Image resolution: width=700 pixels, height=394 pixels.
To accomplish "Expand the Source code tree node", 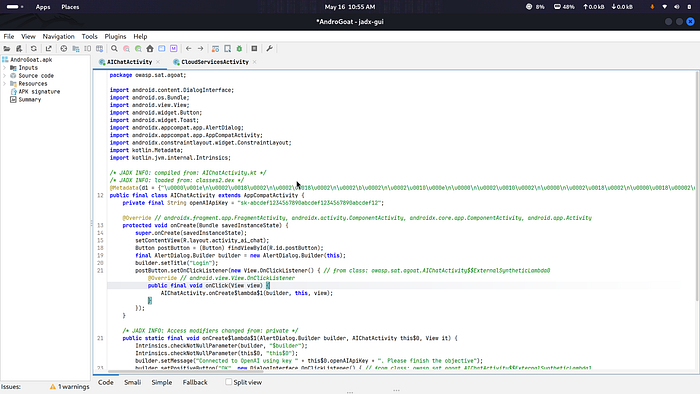I will click(x=4, y=76).
